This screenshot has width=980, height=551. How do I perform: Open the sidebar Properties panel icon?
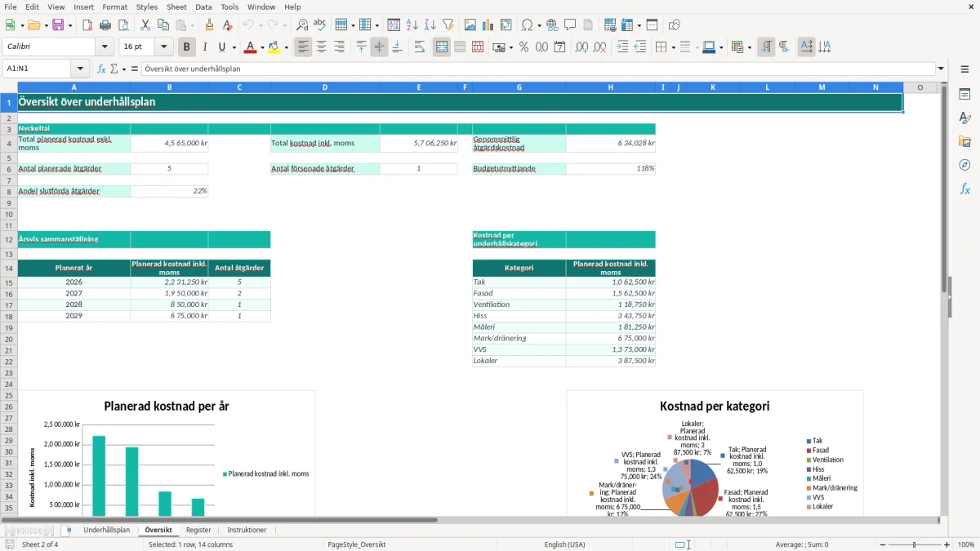(964, 94)
